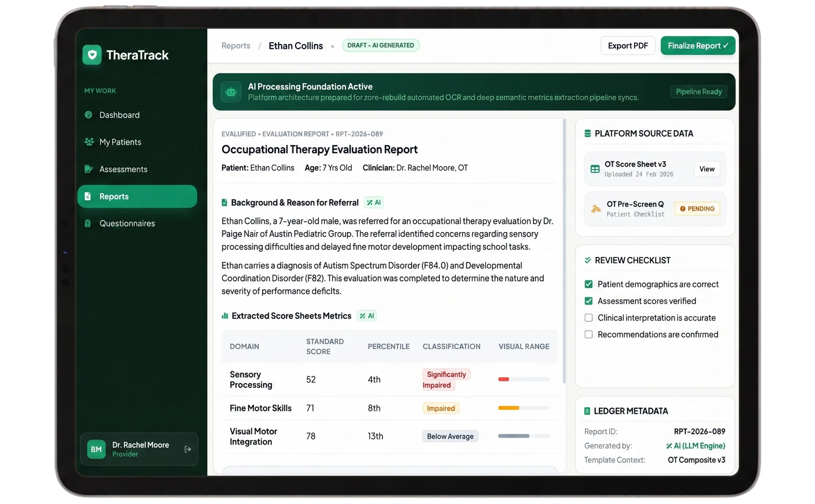Click the 13th percentile cell
The width and height of the screenshot is (815, 504).
coord(375,436)
